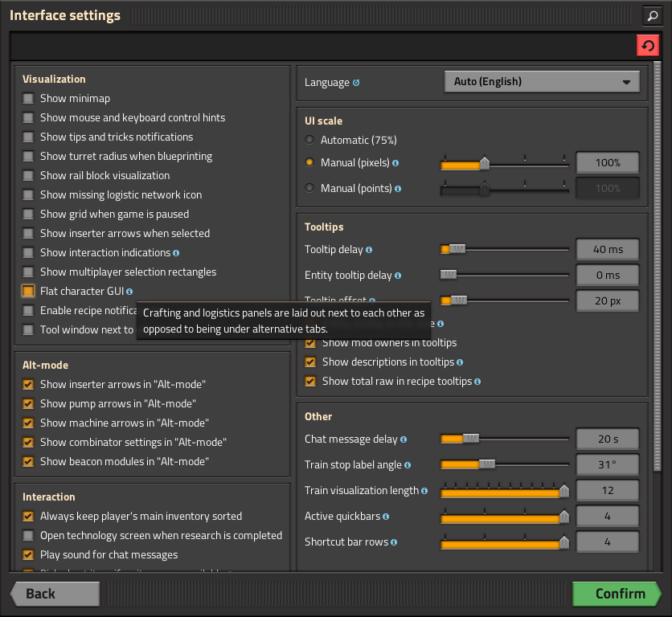672x617 pixels.
Task: Click info icon after Show total raw
Action: [x=477, y=382]
